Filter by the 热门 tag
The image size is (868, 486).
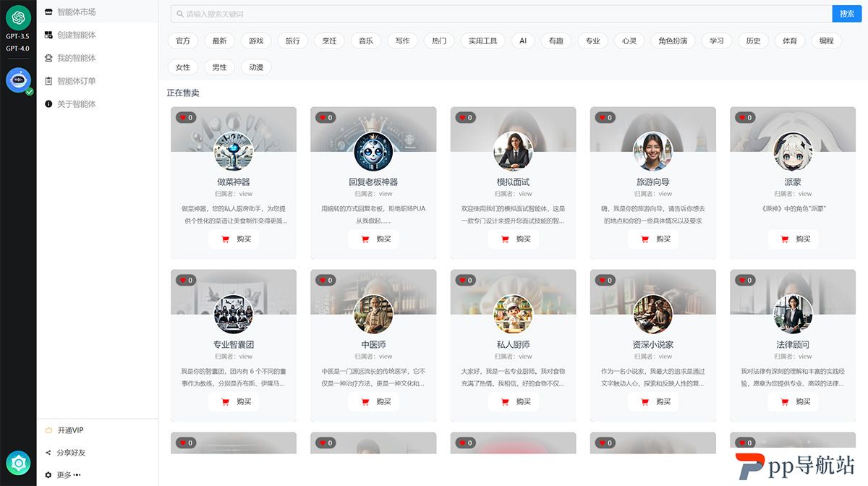pos(439,41)
